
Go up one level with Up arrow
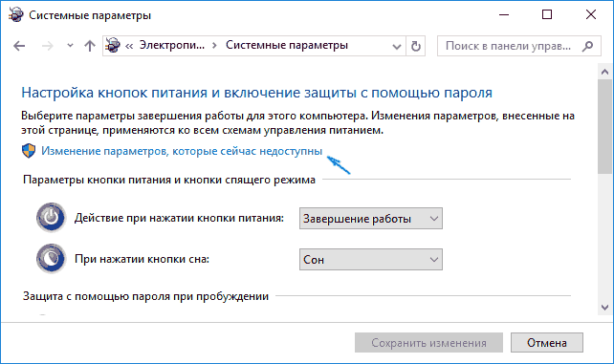90,46
